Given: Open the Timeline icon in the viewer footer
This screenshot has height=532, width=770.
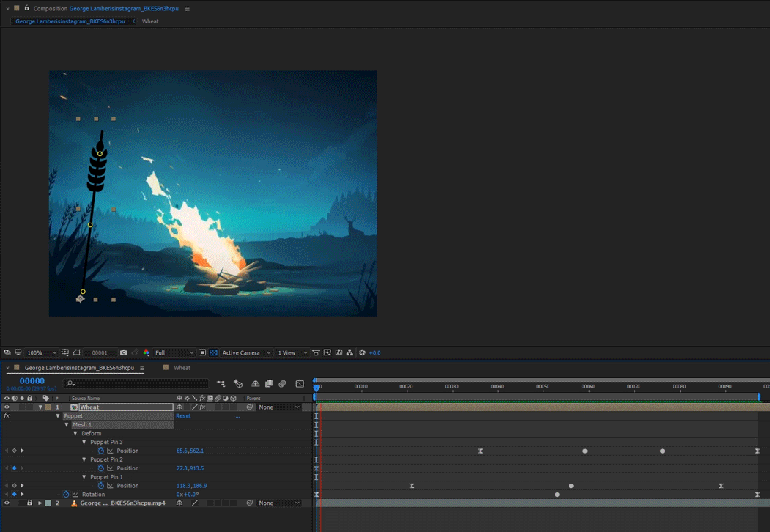Looking at the screenshot, I should click(338, 352).
